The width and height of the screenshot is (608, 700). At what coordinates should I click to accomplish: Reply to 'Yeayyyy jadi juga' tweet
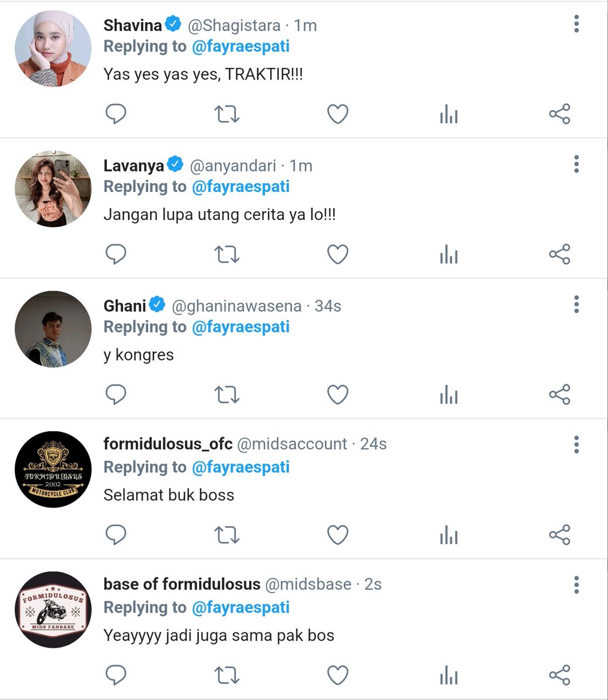[x=116, y=675]
